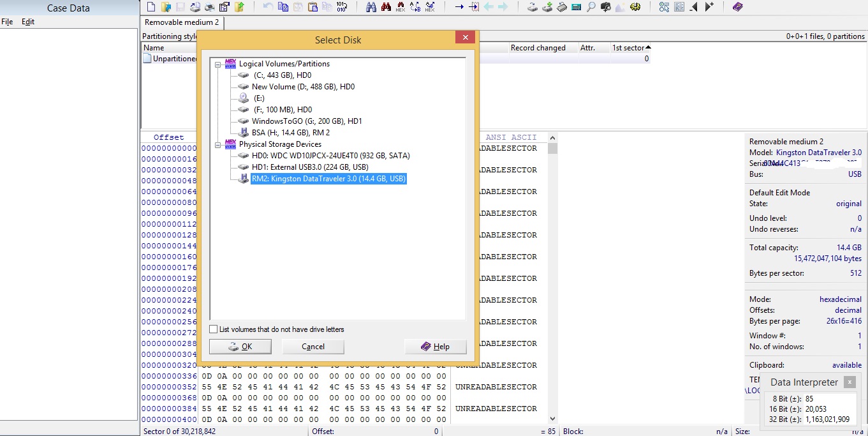
Task: Open the help book icon in toolbar
Action: click(737, 7)
